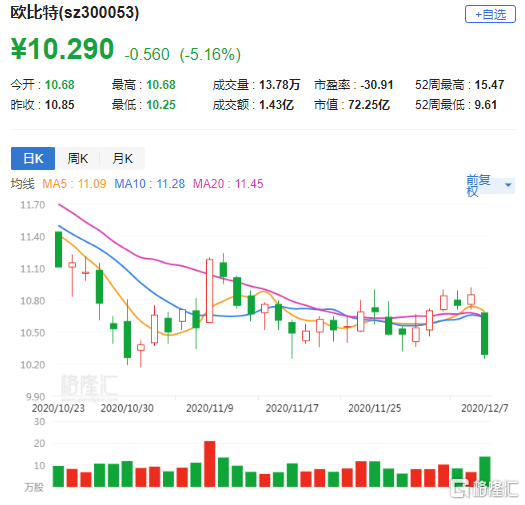Image resolution: width=525 pixels, height=505 pixels.
Task: Click the 2020/10/30 date axis label
Action: (x=127, y=408)
